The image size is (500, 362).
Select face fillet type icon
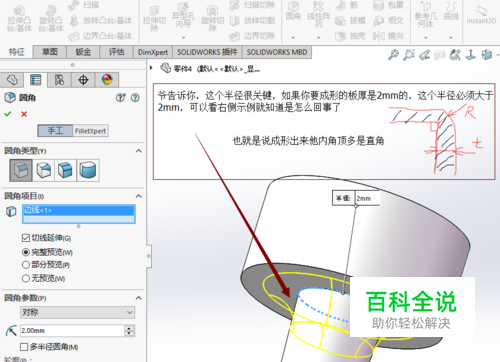point(66,170)
